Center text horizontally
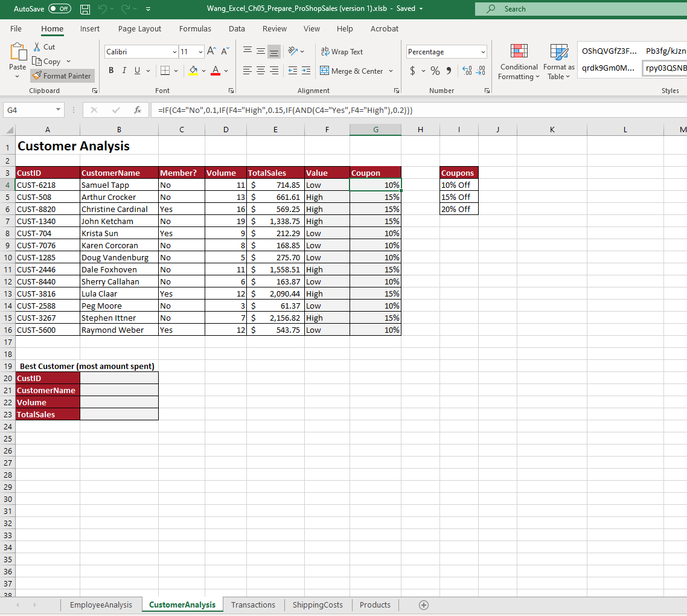Screen dimensions: 687x616 [261, 71]
